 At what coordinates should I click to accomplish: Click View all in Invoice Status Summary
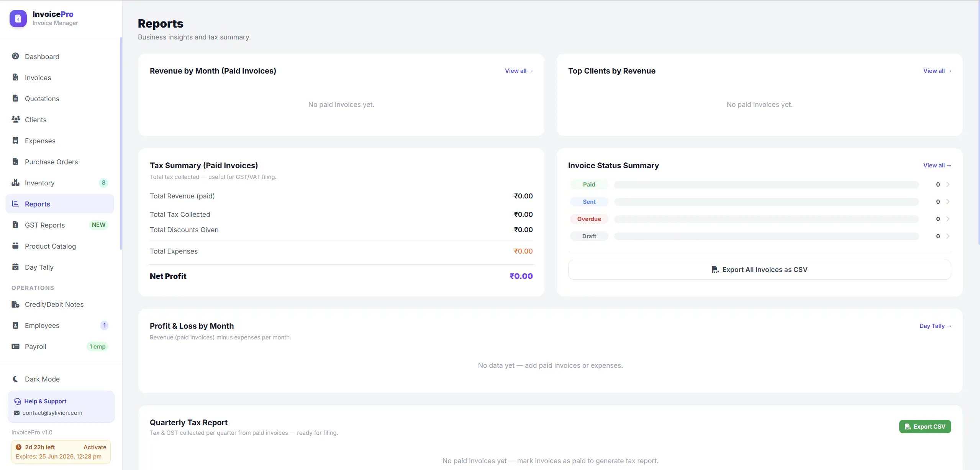tap(937, 165)
